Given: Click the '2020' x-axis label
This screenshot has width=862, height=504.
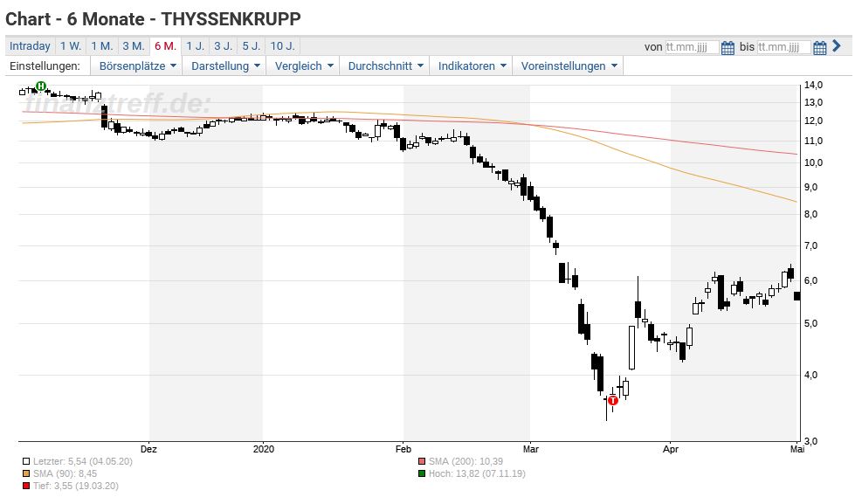Looking at the screenshot, I should (x=264, y=449).
